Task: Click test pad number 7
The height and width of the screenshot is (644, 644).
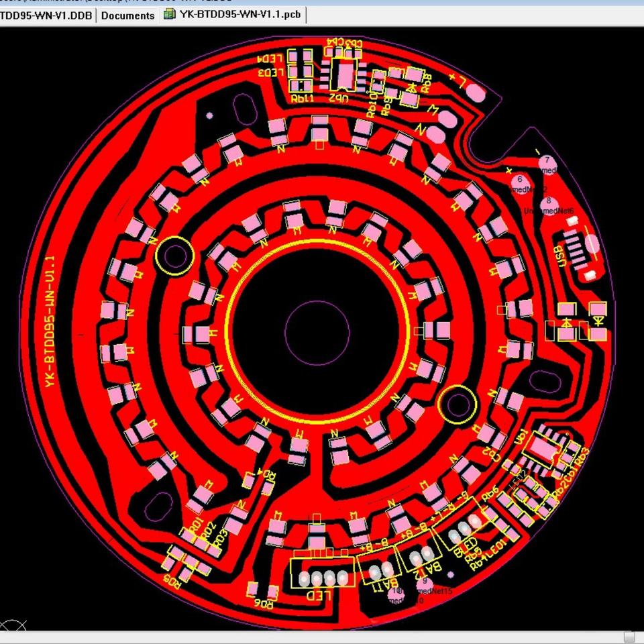Action: click(547, 161)
